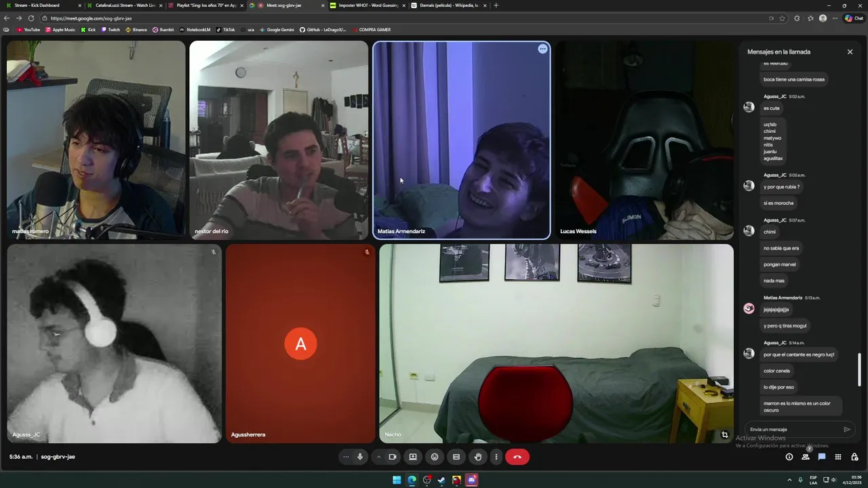Open audio settings dots beside microphone

click(346, 457)
